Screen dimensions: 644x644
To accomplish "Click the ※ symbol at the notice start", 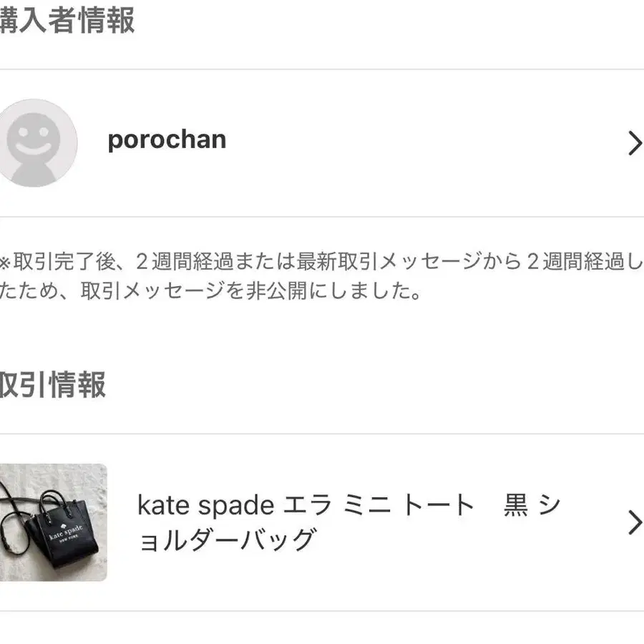I will [x=5, y=263].
